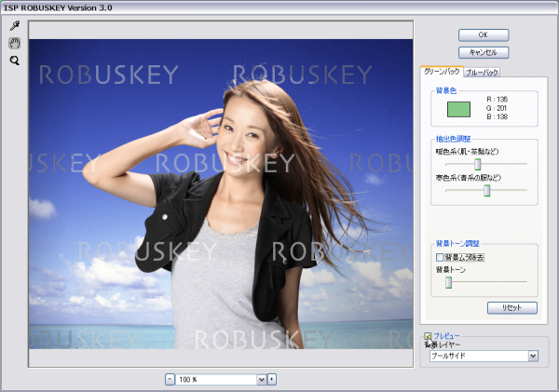Click the 背景色 group label
The image size is (559, 392).
pos(446,91)
